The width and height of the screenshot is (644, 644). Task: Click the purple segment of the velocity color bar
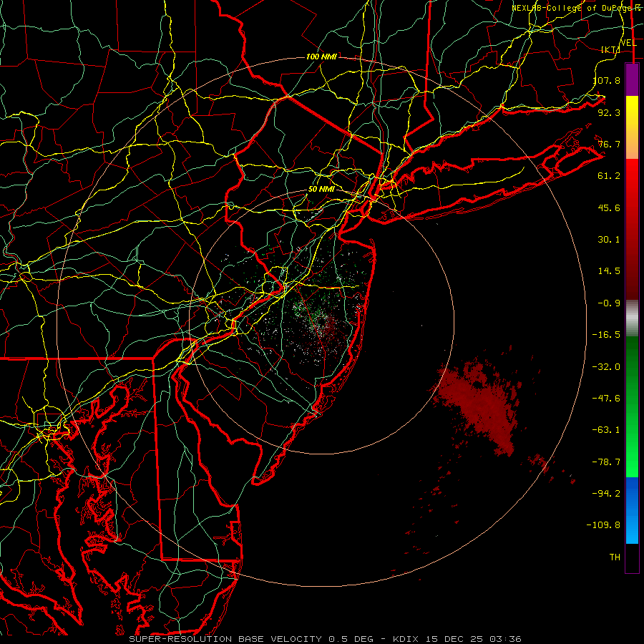632,79
